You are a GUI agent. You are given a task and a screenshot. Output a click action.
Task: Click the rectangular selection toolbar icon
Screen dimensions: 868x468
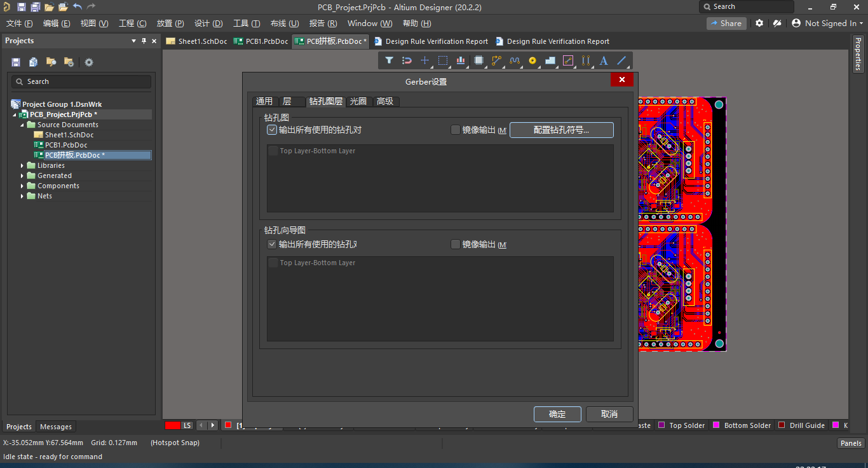click(443, 60)
